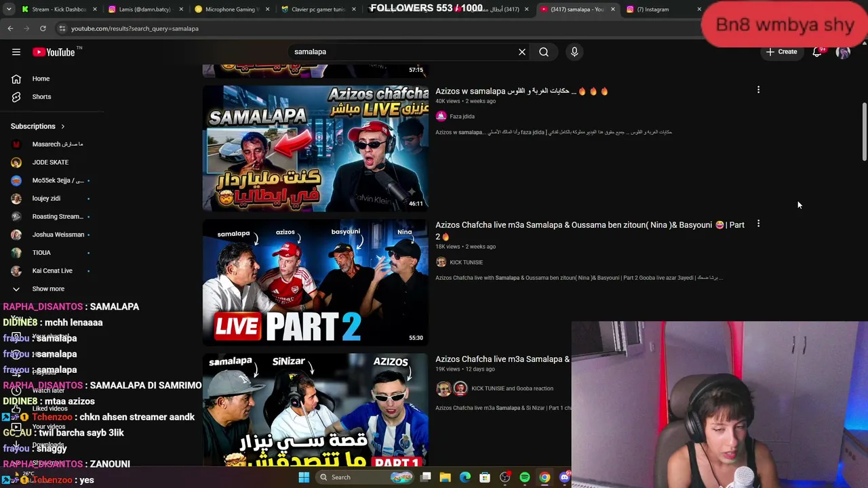Open KICK TUNISIE avatar under Part 2 video

441,262
